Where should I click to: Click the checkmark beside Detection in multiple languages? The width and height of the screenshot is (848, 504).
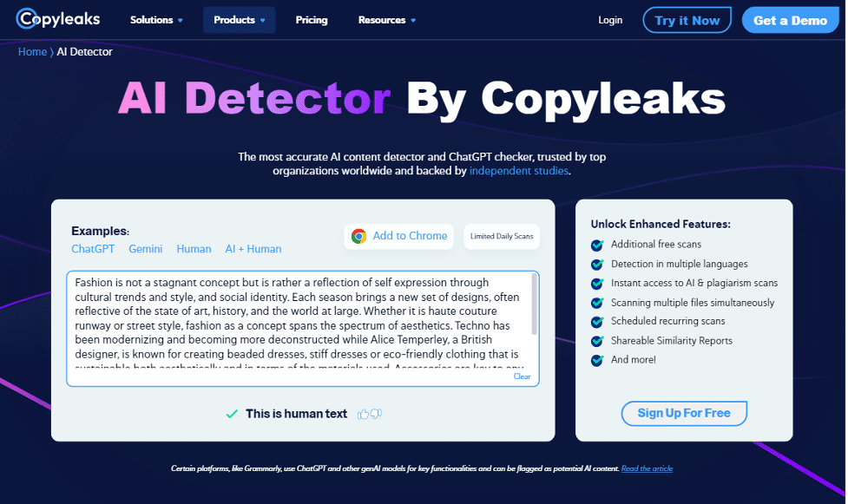(596, 264)
